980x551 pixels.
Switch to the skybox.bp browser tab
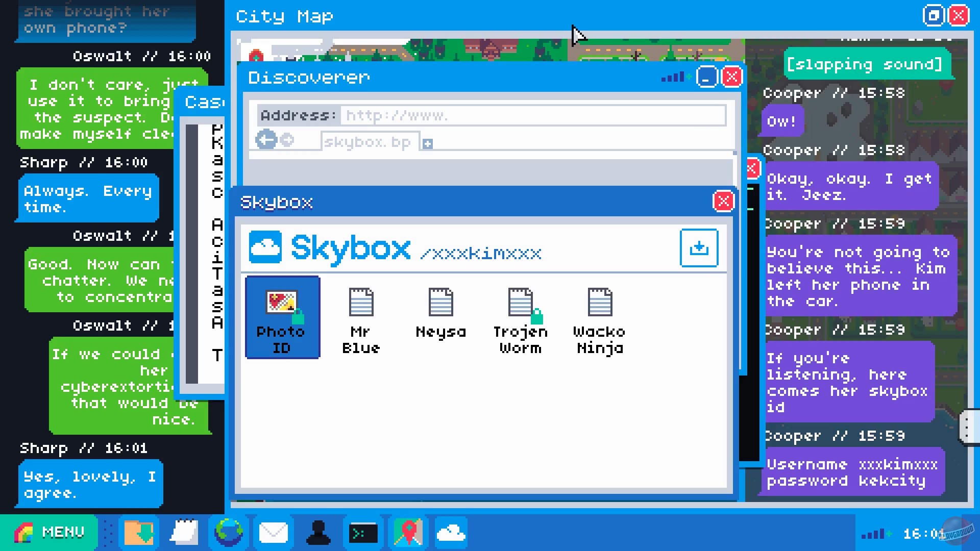(x=369, y=142)
